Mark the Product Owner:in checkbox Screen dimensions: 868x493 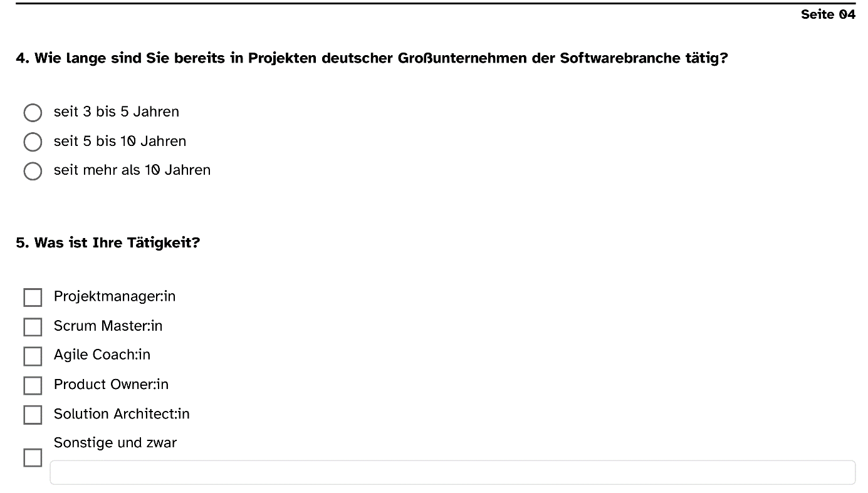point(33,385)
